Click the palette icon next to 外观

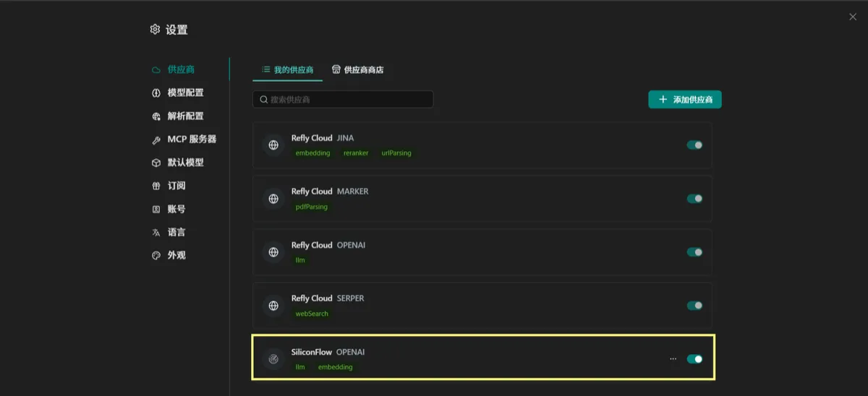click(156, 256)
